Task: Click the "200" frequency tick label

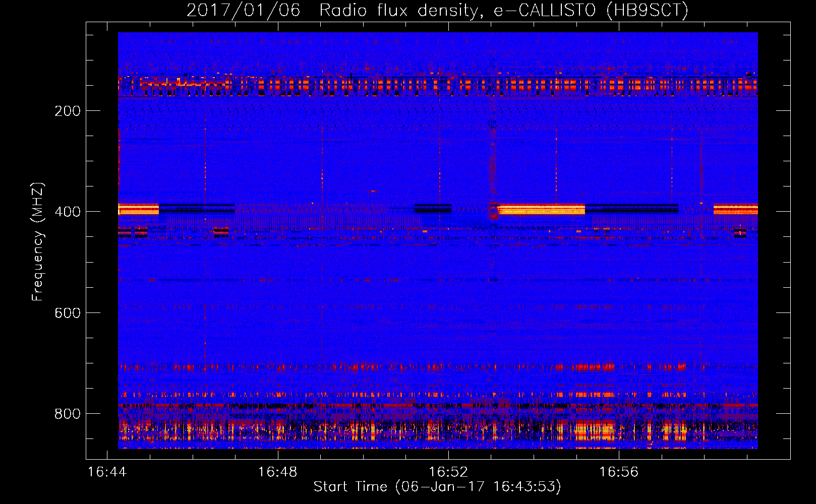Action: pos(68,111)
